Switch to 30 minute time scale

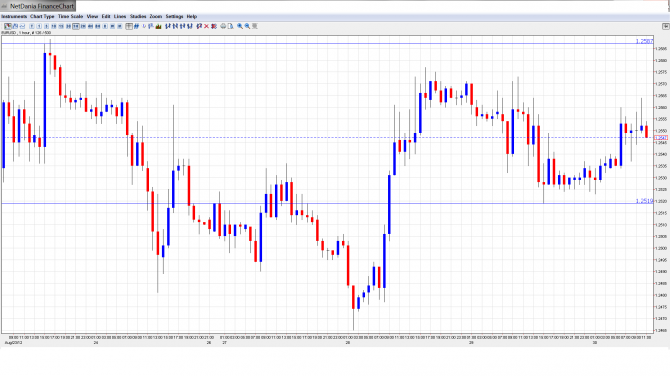68,26
